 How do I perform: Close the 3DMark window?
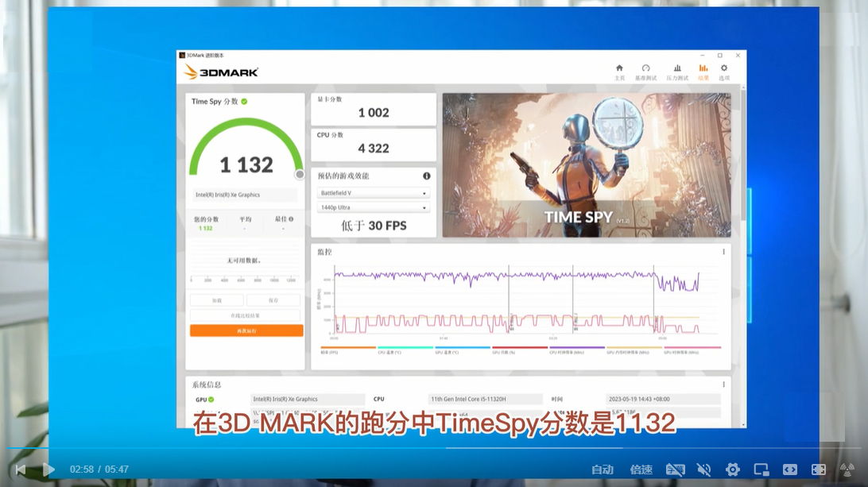(738, 56)
